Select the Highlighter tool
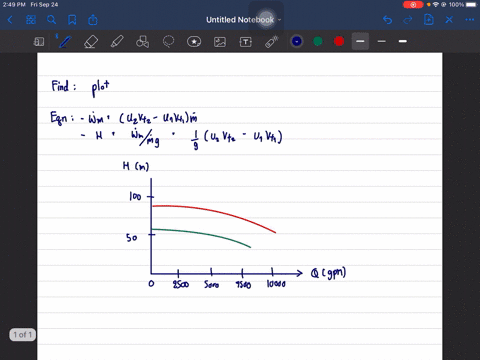The height and width of the screenshot is (360, 480). point(117,42)
